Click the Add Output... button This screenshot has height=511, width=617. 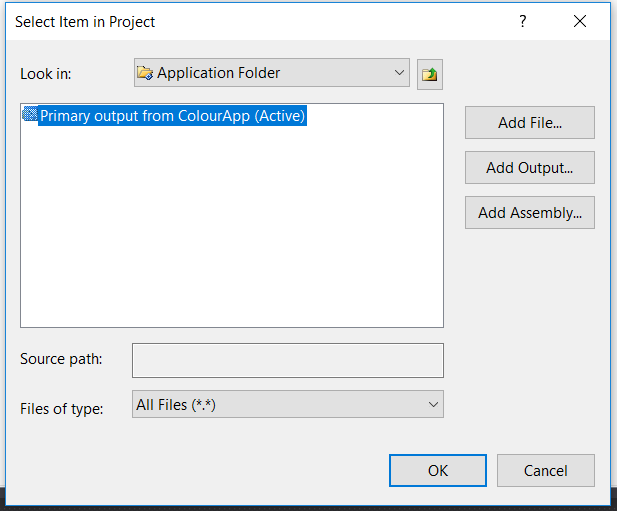point(530,168)
